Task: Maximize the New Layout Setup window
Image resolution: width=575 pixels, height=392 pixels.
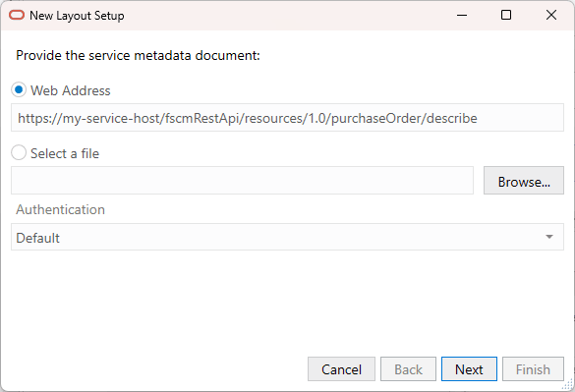Action: (x=506, y=15)
